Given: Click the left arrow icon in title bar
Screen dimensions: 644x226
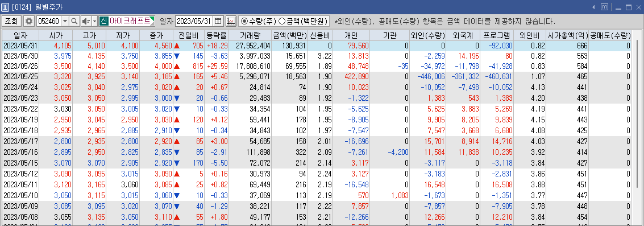Looking at the screenshot, I should click(594, 7).
